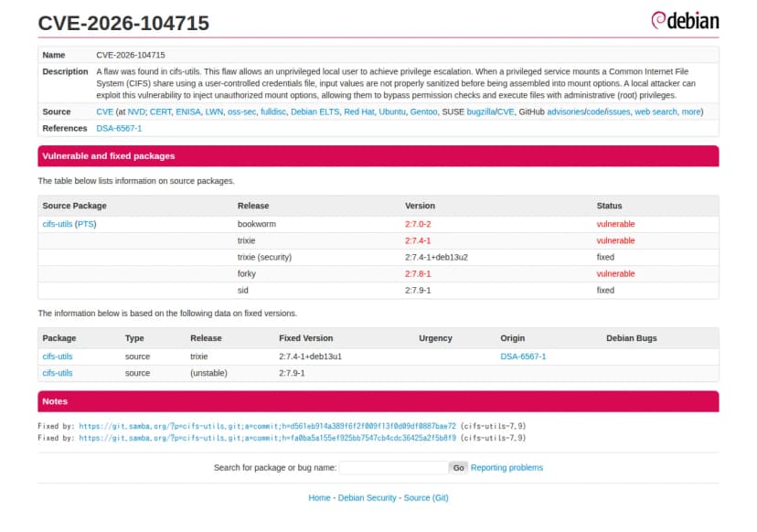The image size is (757, 532).
Task: Open the NVD source link
Action: point(135,112)
